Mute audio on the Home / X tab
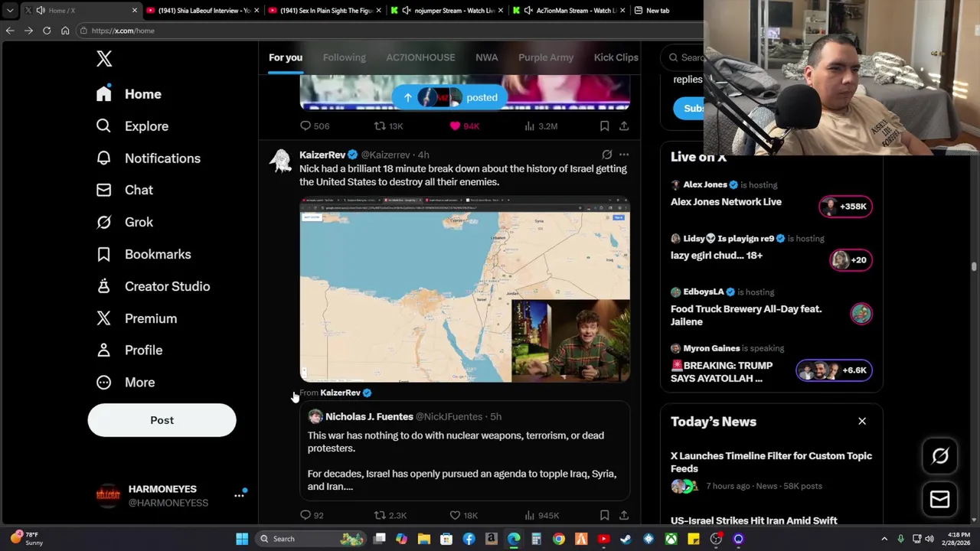980x551 pixels. 40,11
